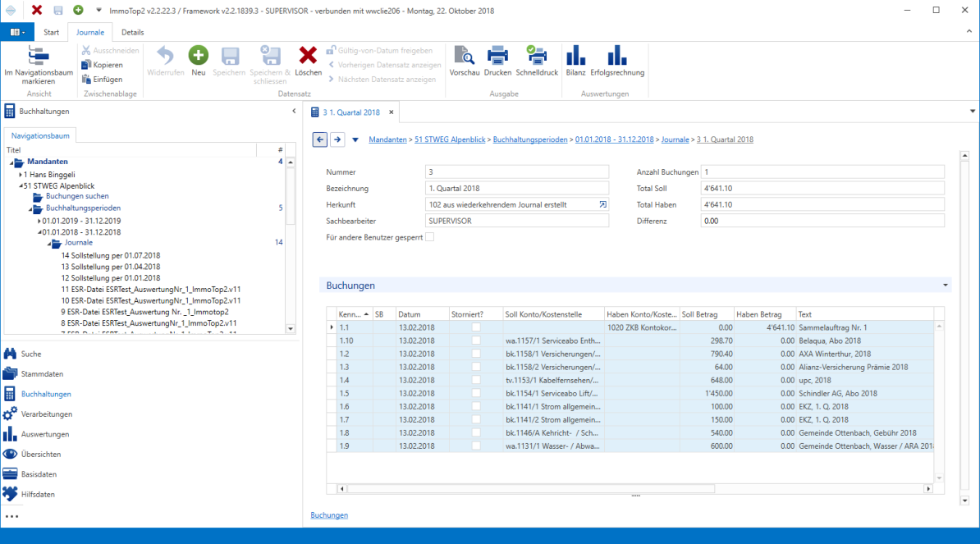Viewport: 980px width, 544px height.
Task: Open the Stammdaten section
Action: pyautogui.click(x=10, y=373)
